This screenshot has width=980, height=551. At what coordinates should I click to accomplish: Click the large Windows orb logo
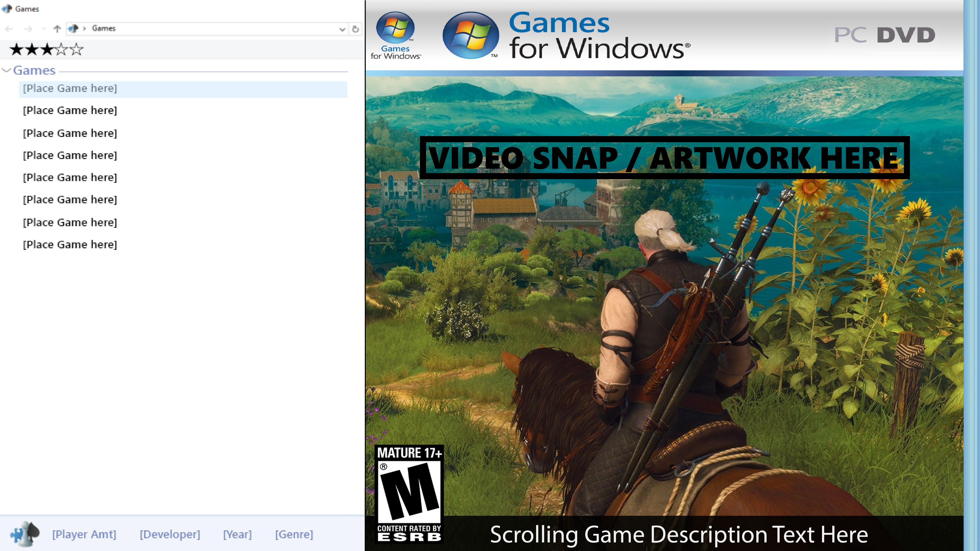[x=471, y=35]
